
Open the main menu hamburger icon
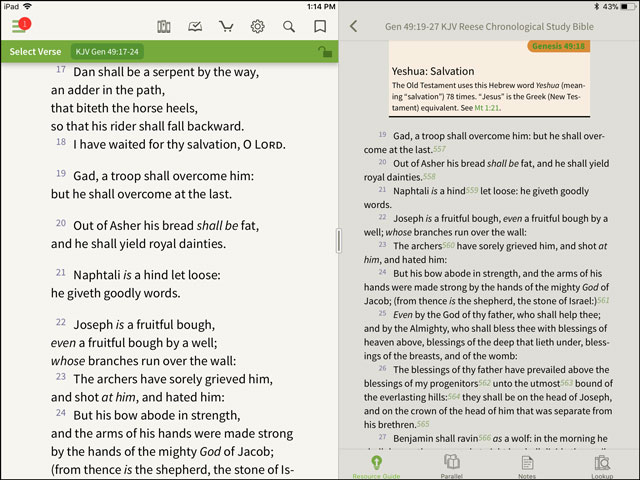pos(18,26)
